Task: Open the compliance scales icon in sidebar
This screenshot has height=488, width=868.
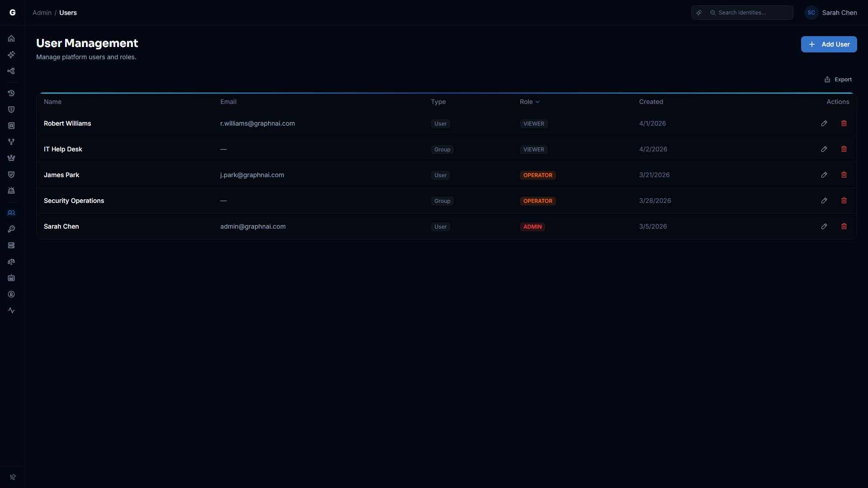Action: [11, 262]
